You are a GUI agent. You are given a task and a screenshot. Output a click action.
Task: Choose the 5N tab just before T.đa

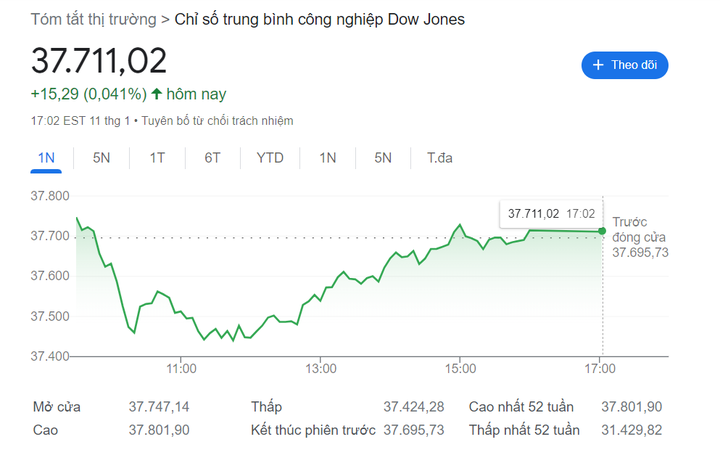click(x=383, y=158)
